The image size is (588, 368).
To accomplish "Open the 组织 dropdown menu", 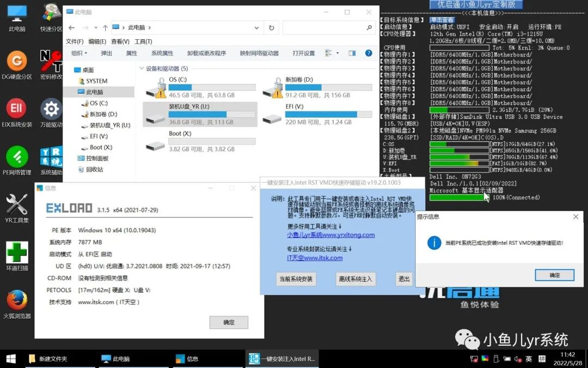I will pyautogui.click(x=79, y=53).
